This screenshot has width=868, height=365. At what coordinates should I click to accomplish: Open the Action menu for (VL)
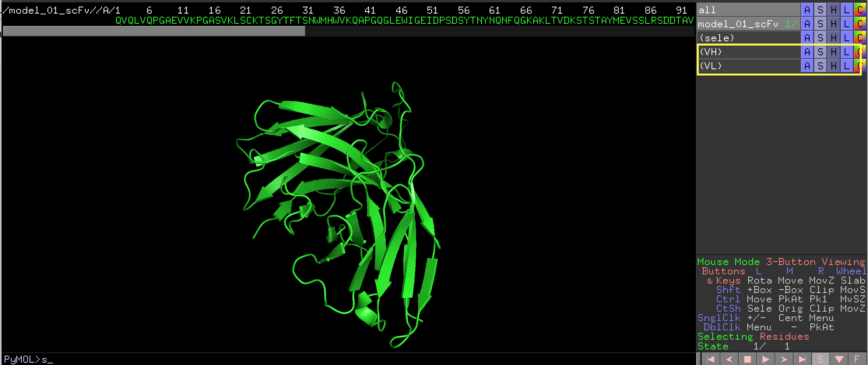coord(807,66)
